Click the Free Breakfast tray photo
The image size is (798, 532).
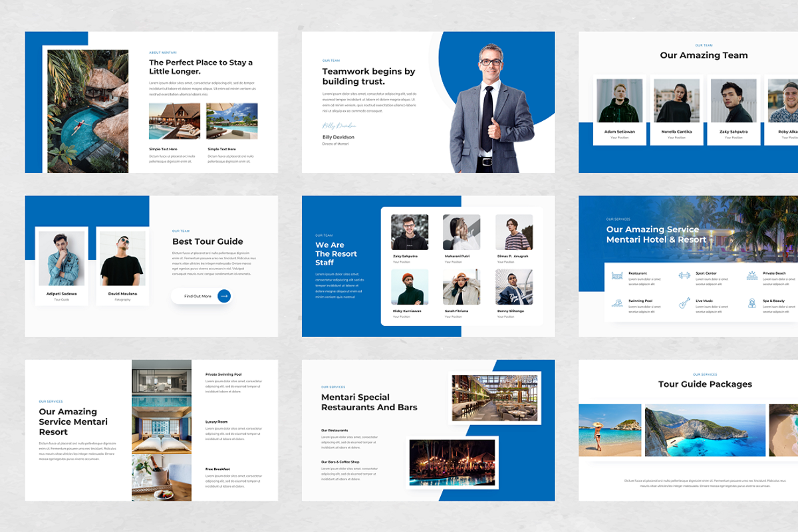[162, 477]
